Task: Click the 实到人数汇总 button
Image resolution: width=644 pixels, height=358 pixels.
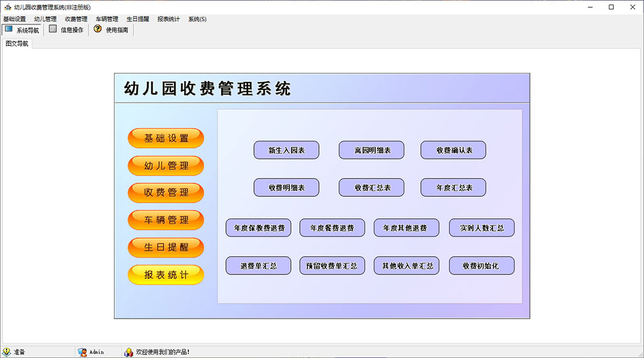Action: click(x=481, y=228)
